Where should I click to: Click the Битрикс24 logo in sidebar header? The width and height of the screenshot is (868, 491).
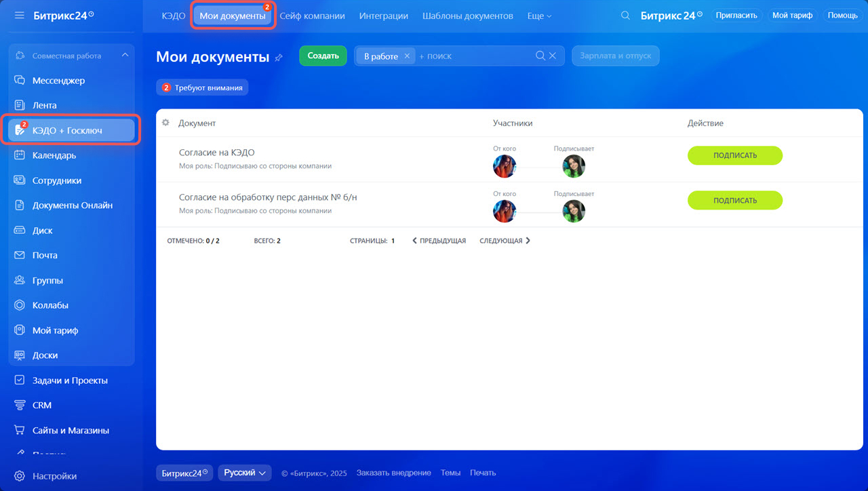[64, 15]
